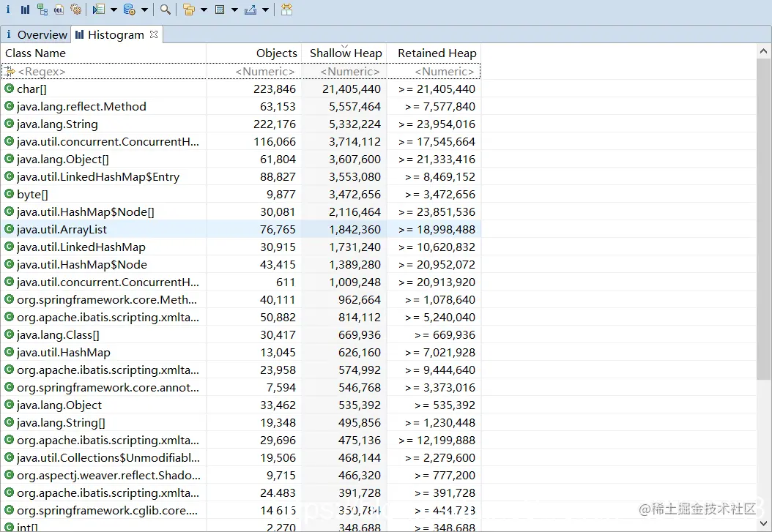Click the class icon beside java.util.HashMap$Node

(9, 264)
